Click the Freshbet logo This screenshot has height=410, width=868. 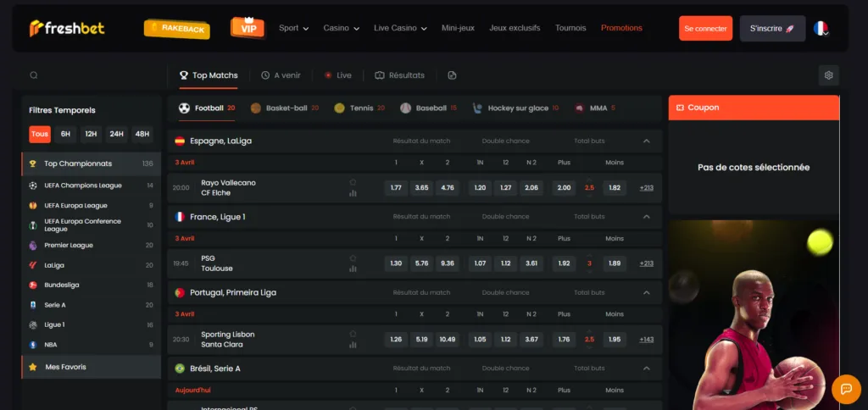coord(67,28)
